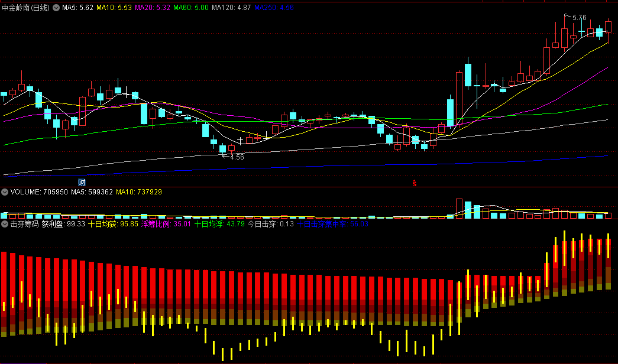Open the 击穿筹码 indicator dropdown arrow

5,224
